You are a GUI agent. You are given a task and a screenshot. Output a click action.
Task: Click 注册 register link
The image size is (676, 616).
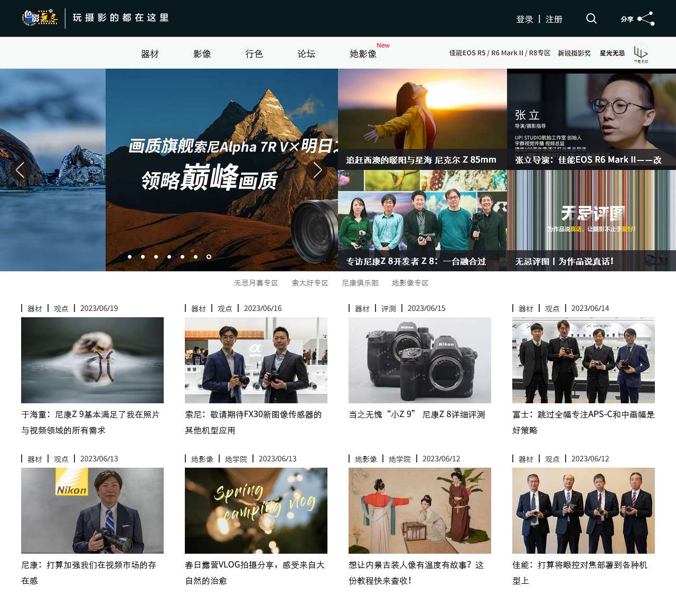[554, 19]
